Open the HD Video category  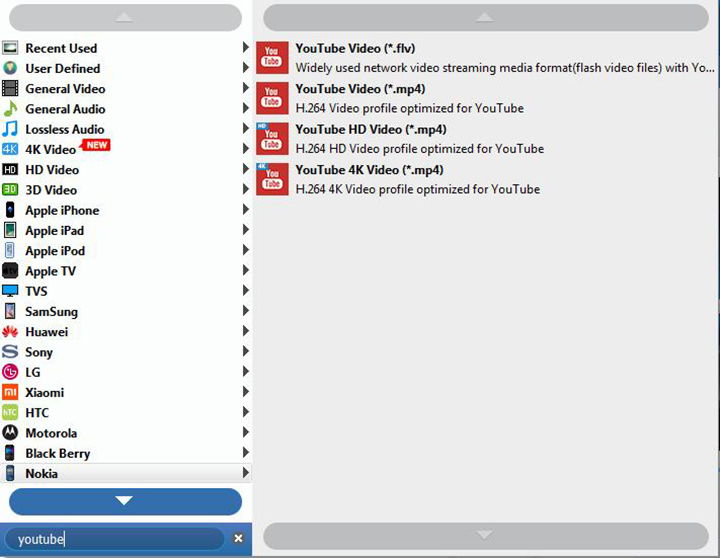[52, 170]
